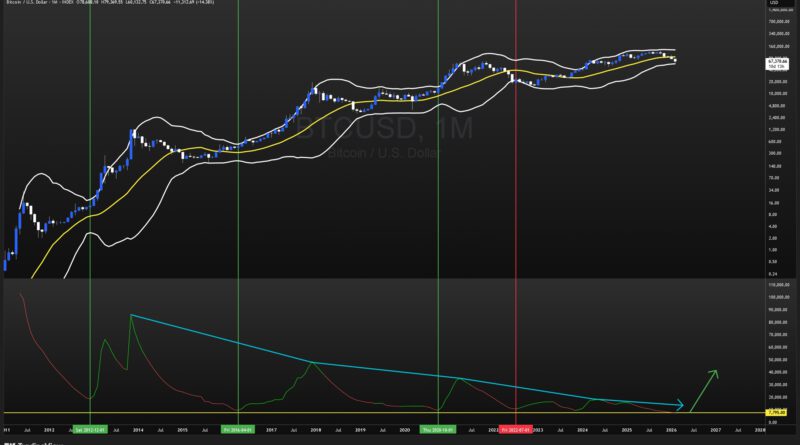Viewport: 800px width, 445px height.
Task: Select the red Fri 2022-07-01 date marker
Action: click(x=514, y=428)
